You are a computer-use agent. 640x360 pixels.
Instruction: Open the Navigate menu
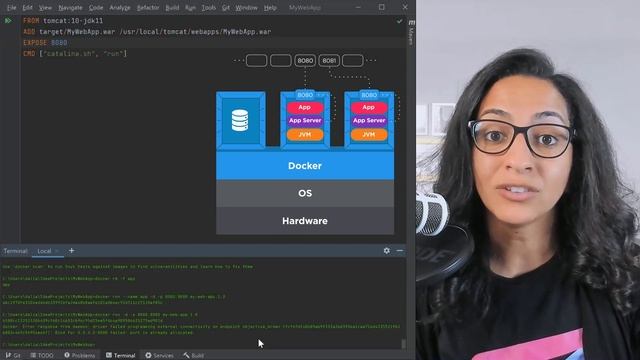point(70,7)
